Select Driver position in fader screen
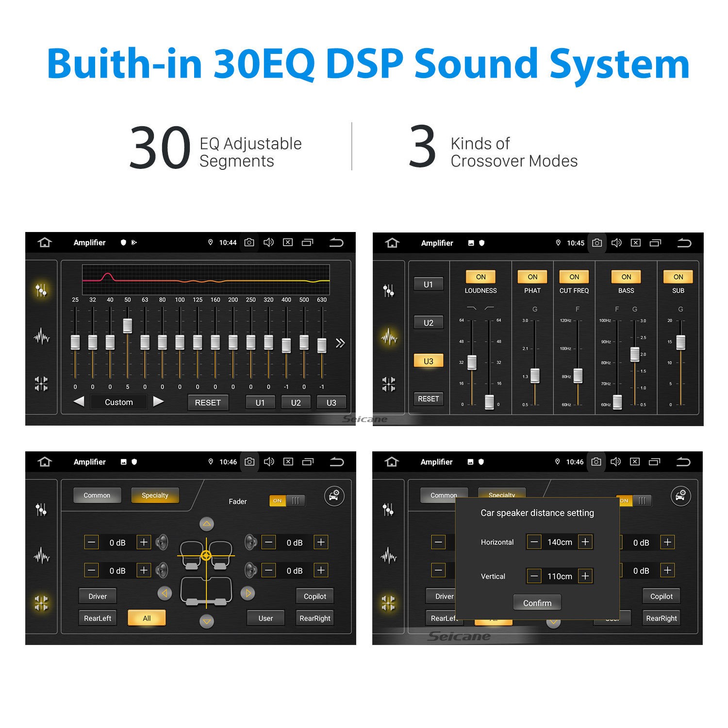The width and height of the screenshot is (728, 728). 98,596
